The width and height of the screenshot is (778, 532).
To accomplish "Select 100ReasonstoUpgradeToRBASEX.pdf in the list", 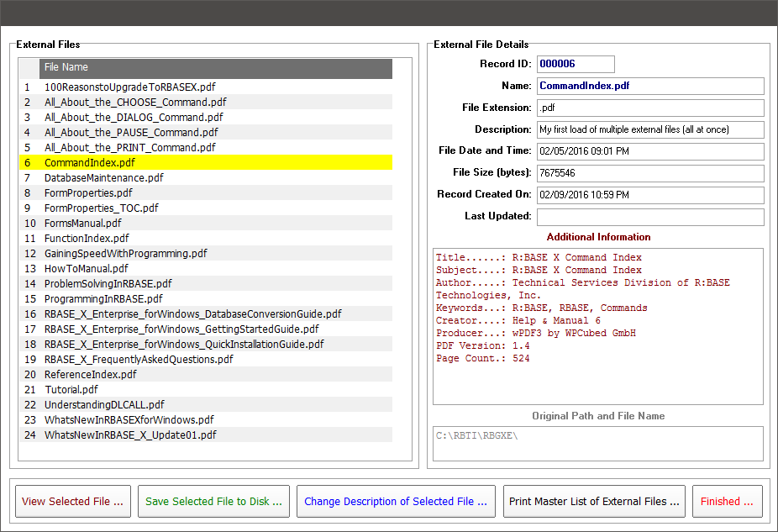I will click(x=130, y=87).
